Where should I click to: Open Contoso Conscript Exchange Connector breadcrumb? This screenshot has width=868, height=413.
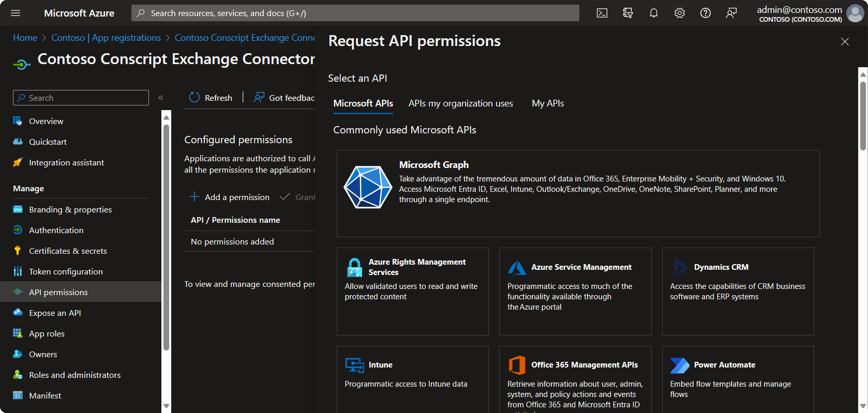click(x=245, y=38)
